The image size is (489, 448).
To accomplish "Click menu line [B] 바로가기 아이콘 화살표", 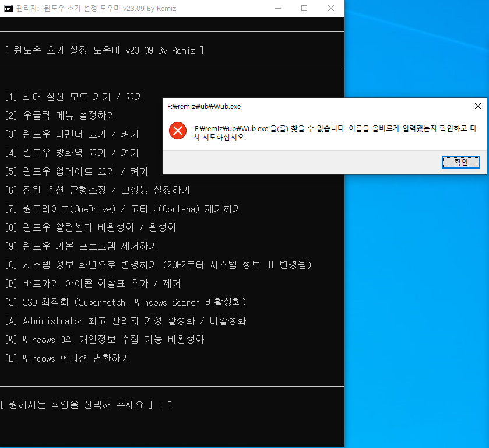I will pyautogui.click(x=93, y=283).
